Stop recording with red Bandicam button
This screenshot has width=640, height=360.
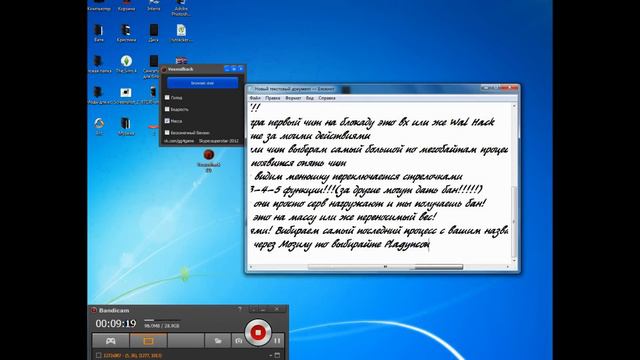point(258,333)
